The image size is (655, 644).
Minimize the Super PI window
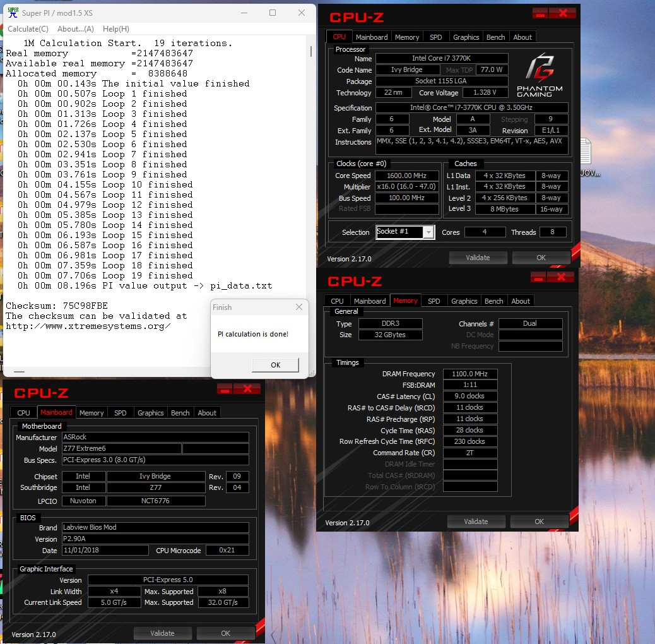(x=244, y=13)
